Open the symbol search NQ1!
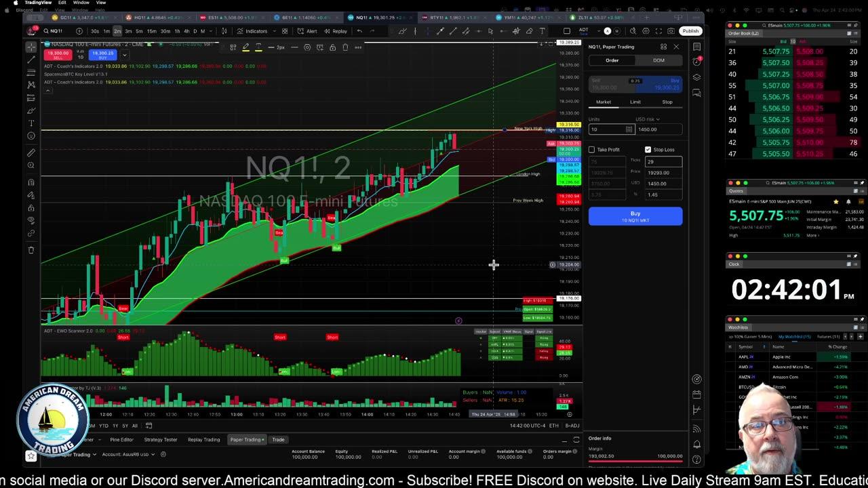Screen dimensions: 868x488 54,31
